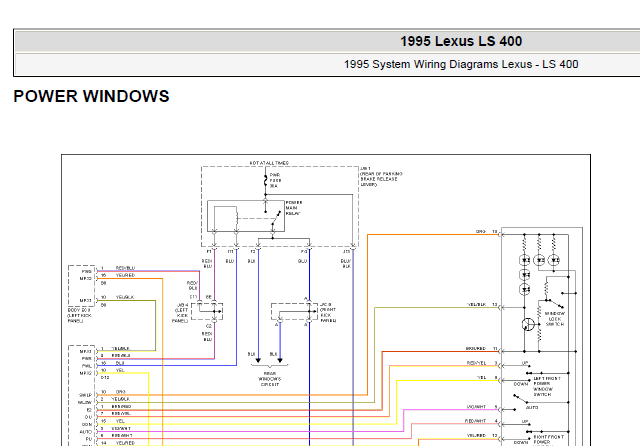Screen dimensions: 640x446
Task: Click the 'RIGHT FRONT POWER' switch label
Action: pos(547,439)
